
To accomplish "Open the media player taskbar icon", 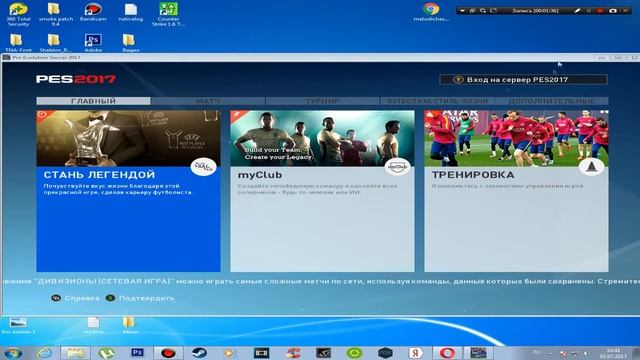I will [229, 353].
